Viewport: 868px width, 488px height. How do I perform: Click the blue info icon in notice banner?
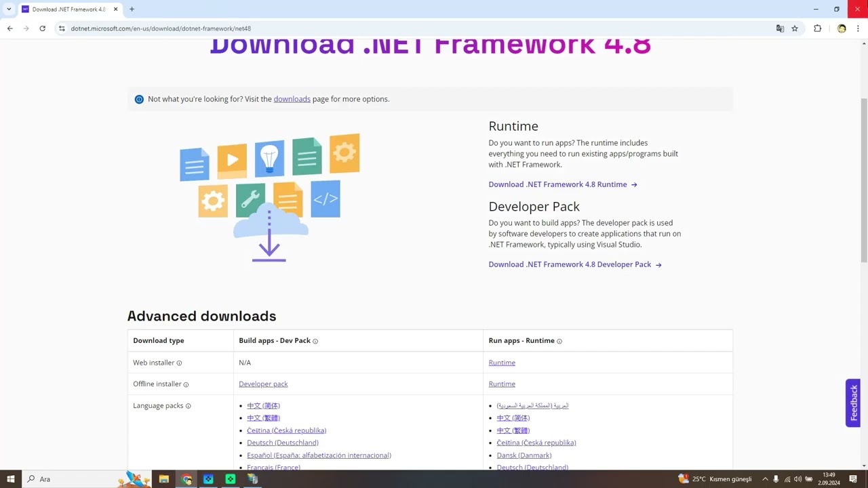pos(139,99)
